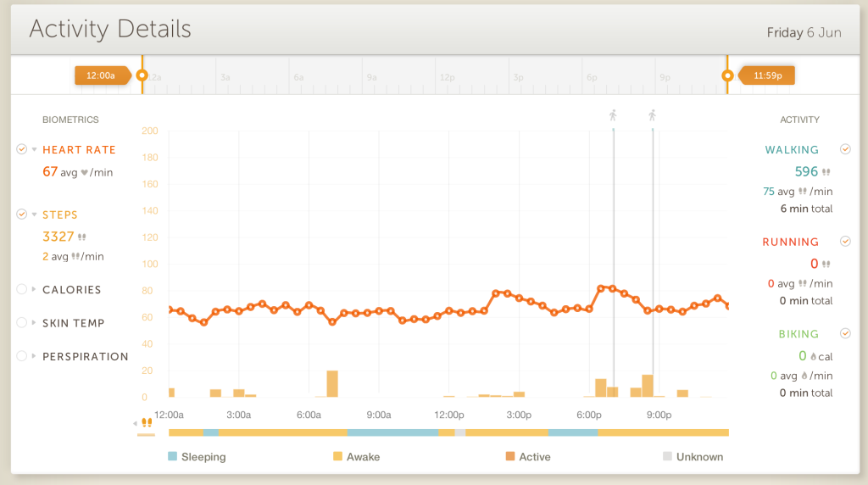Toggle the Biking activity checkmark
Screen dimensions: 868x485
(x=845, y=333)
